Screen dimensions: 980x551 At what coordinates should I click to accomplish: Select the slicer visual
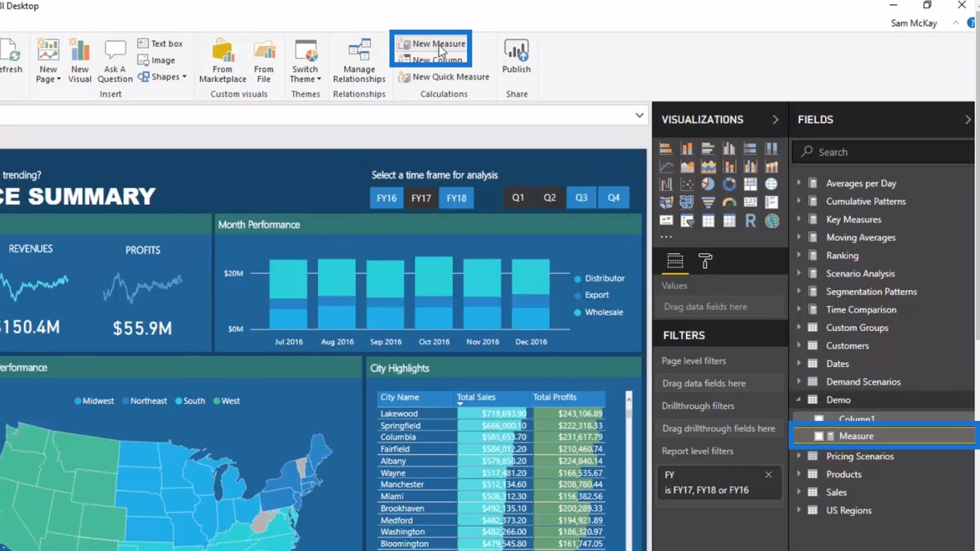pyautogui.click(x=687, y=221)
